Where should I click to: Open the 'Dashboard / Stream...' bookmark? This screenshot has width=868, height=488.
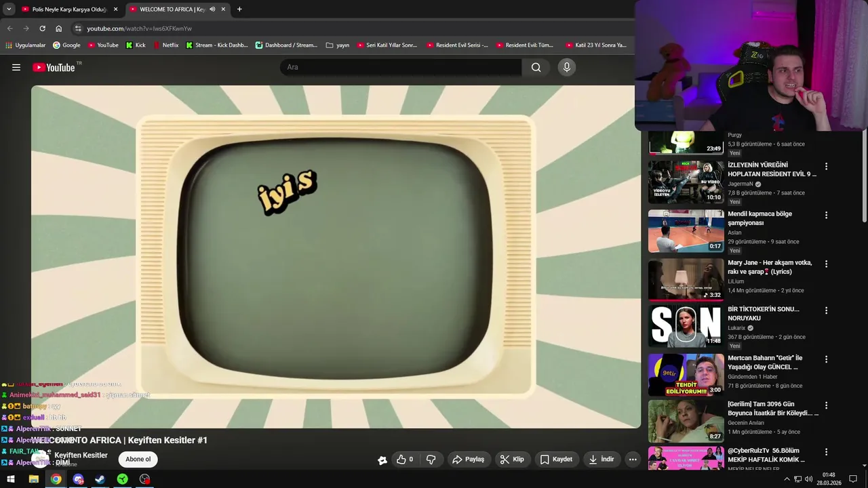coord(286,45)
